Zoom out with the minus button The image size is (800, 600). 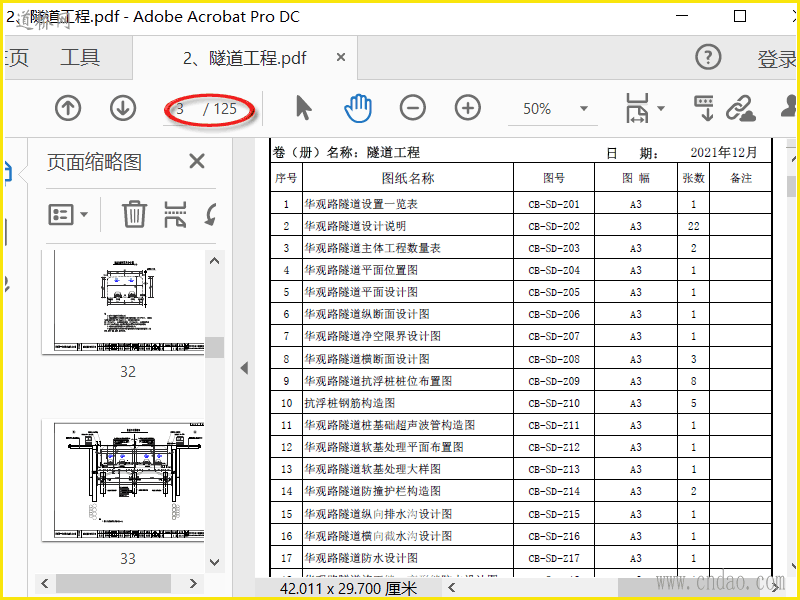pos(413,108)
